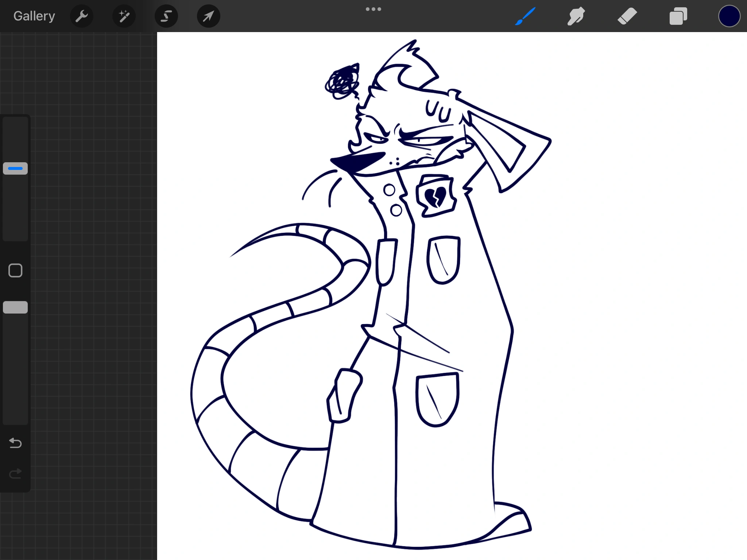Open the dark navy color picker
The image size is (747, 560).
click(x=729, y=16)
